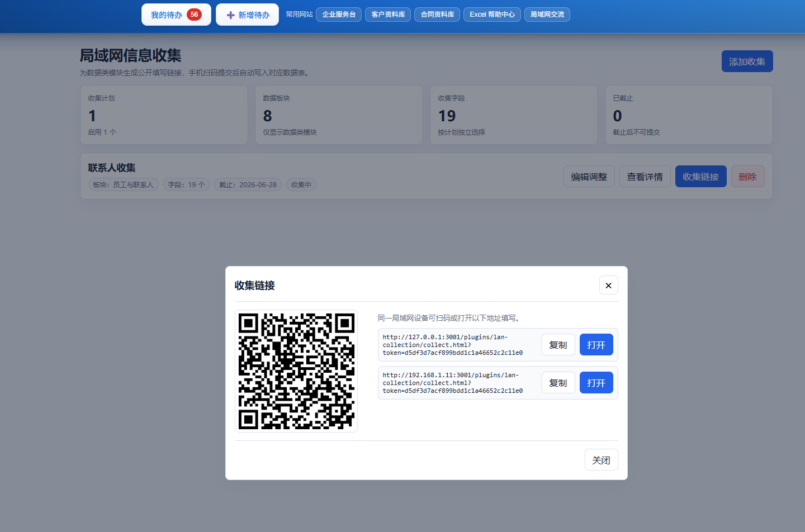Screen dimensions: 805x532
Task: Click the 收集链接 button in the 联系人收集 row
Action: [701, 177]
